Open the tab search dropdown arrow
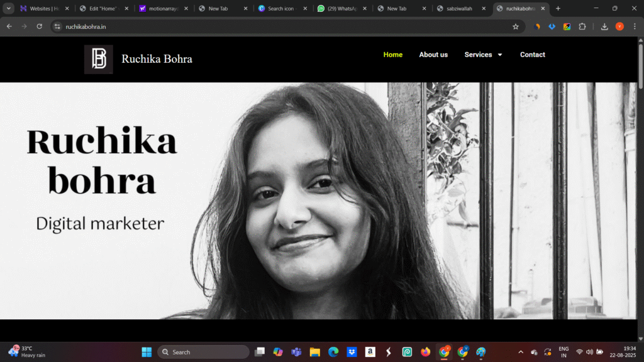This screenshot has width=644, height=362. pos(9,9)
